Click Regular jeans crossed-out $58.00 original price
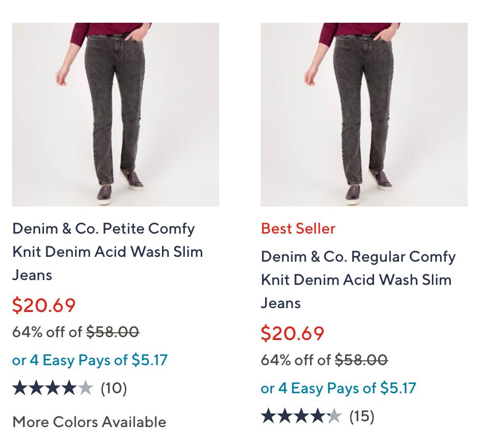504x430 pixels. 361,360
